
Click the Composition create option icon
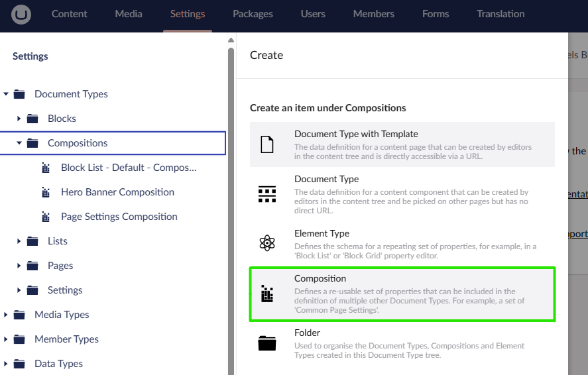point(267,294)
